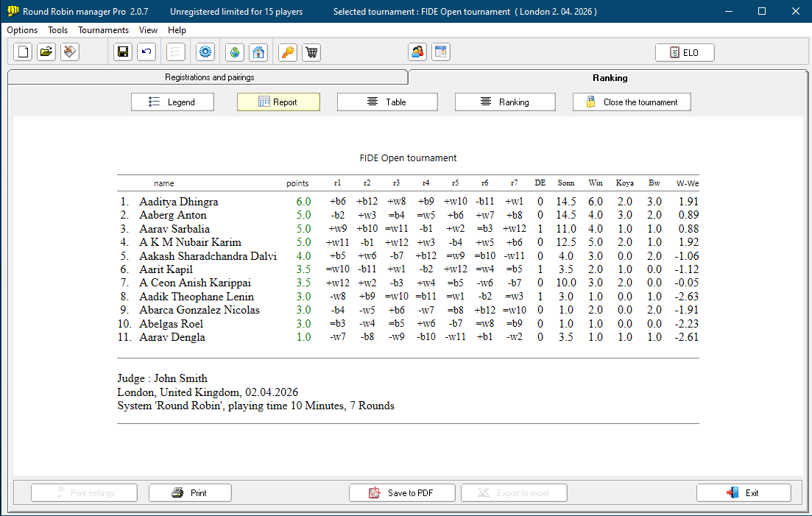Click the new tournament blank page icon
The width and height of the screenshot is (812, 516).
point(23,52)
